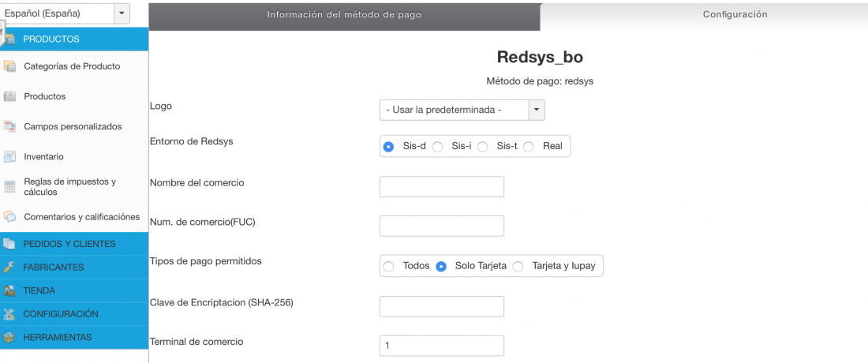868x363 pixels.
Task: Select the Tarjeta y Iupay radio option
Action: click(x=518, y=266)
